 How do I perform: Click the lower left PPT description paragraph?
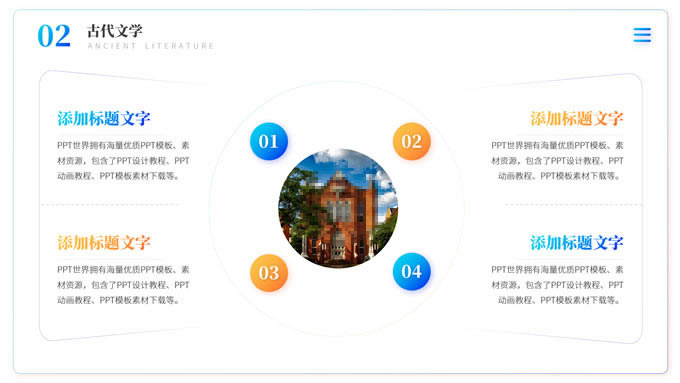123,285
